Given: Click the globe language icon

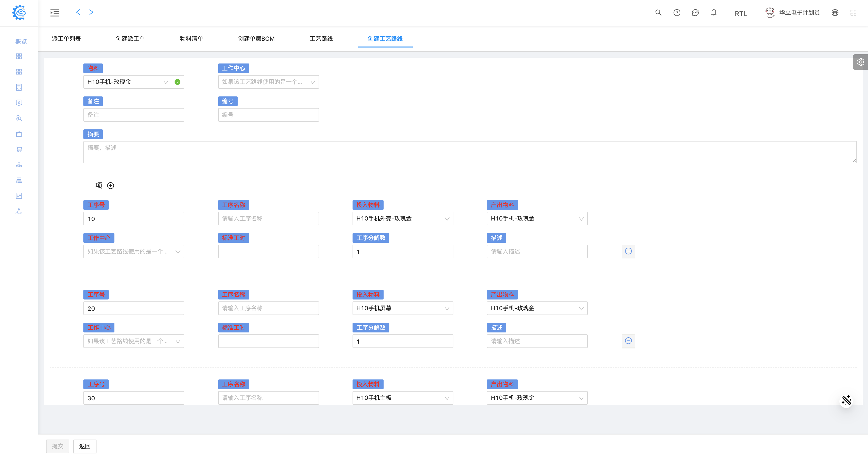Looking at the screenshot, I should click(x=835, y=13).
